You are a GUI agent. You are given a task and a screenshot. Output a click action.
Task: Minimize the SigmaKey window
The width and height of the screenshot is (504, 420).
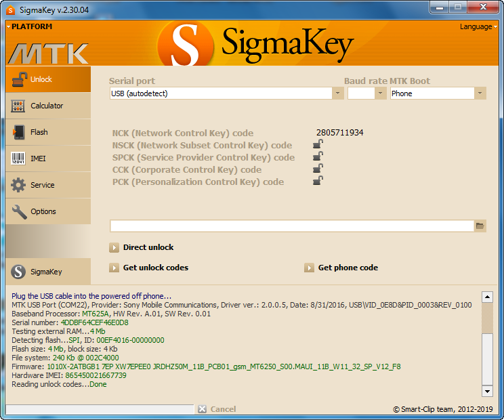coord(440,7)
